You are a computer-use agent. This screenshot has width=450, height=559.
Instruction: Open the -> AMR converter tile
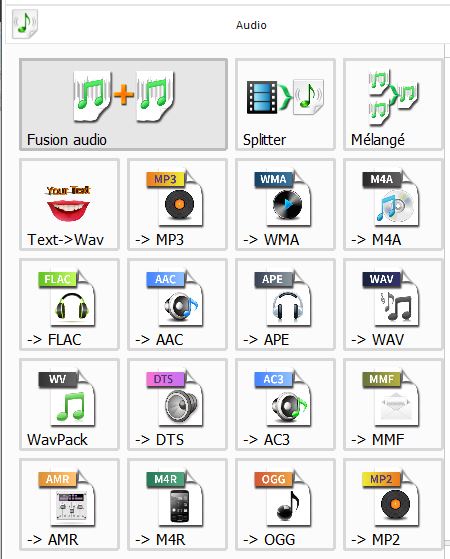(69, 504)
